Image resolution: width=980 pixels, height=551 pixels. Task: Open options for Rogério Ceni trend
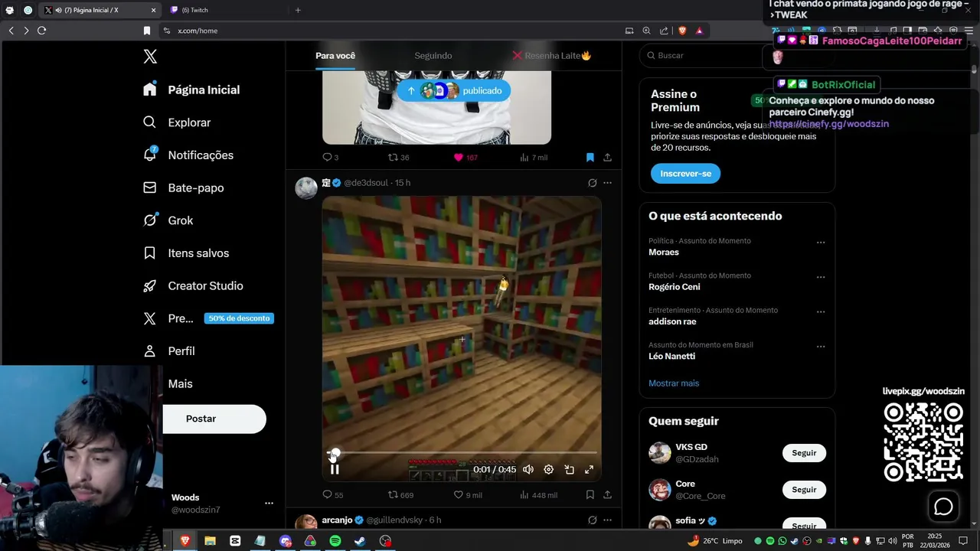click(821, 277)
